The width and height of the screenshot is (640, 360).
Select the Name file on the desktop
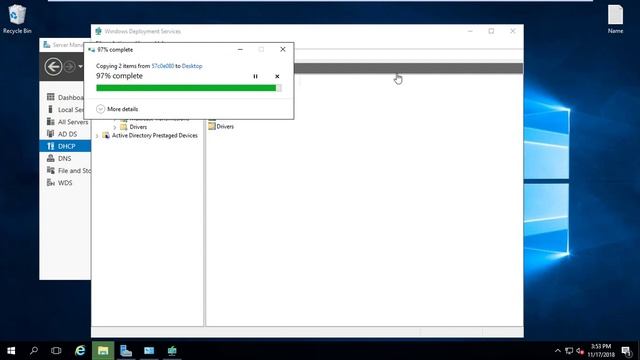click(615, 19)
